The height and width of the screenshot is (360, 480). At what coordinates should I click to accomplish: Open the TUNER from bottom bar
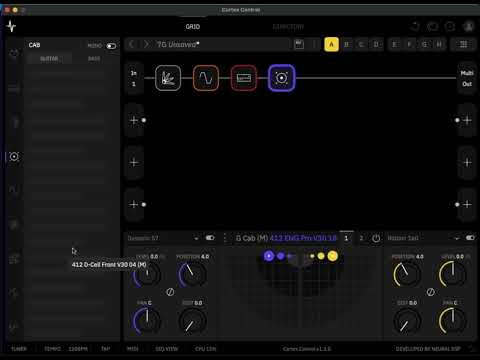(x=19, y=349)
